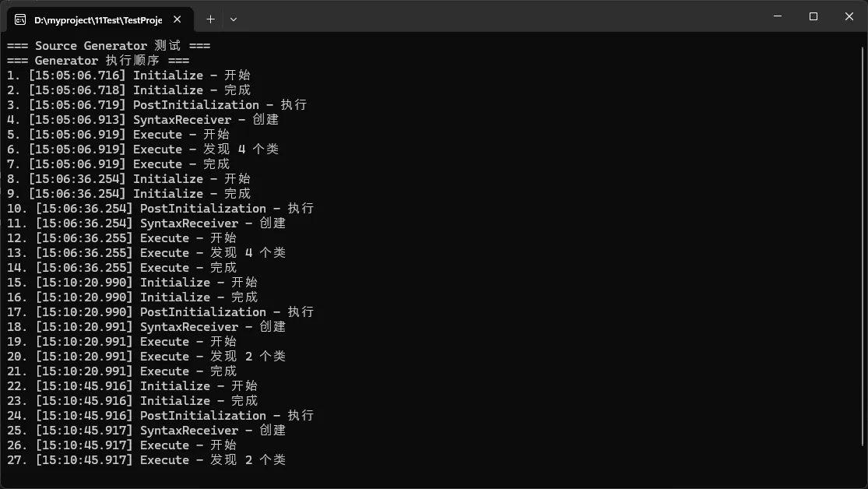This screenshot has height=489, width=868.
Task: Maximize the terminal window
Action: click(813, 16)
